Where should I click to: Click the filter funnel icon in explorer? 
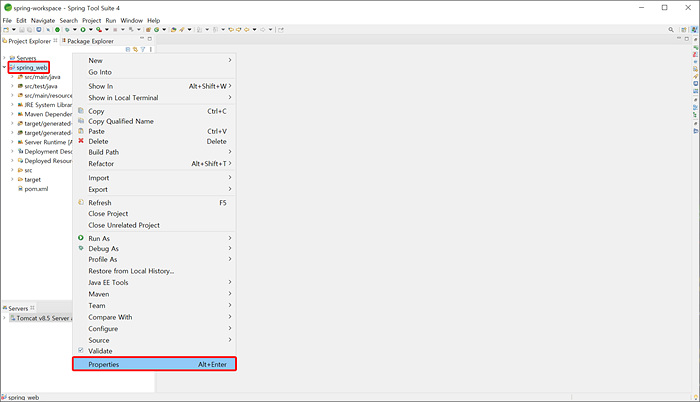coord(143,49)
